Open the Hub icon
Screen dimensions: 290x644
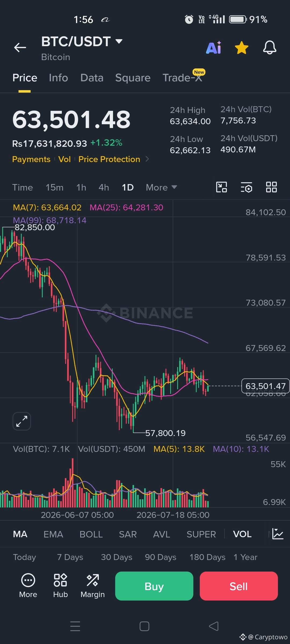[x=60, y=586]
